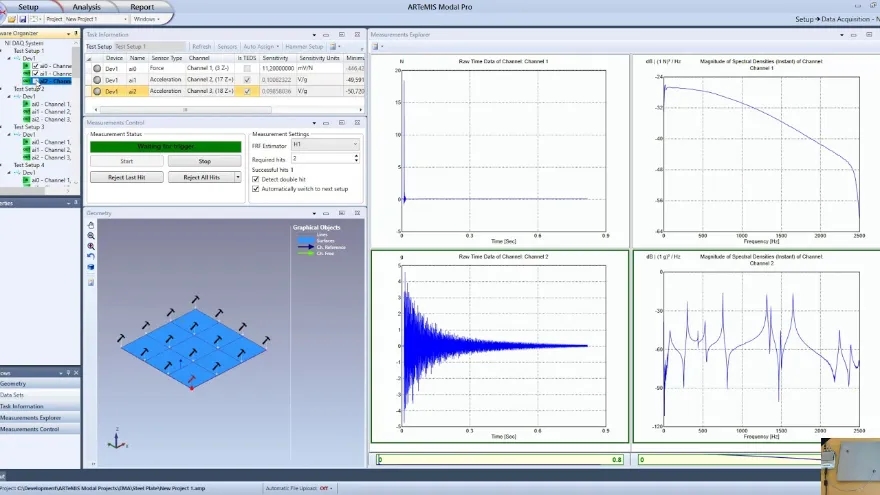Click the Start measurement button
This screenshot has height=495, width=880.
click(x=127, y=161)
